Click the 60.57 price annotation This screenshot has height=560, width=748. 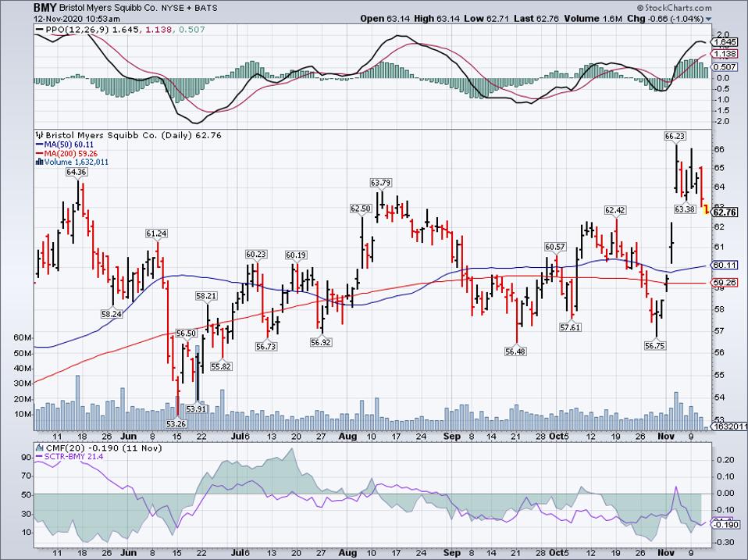point(555,247)
